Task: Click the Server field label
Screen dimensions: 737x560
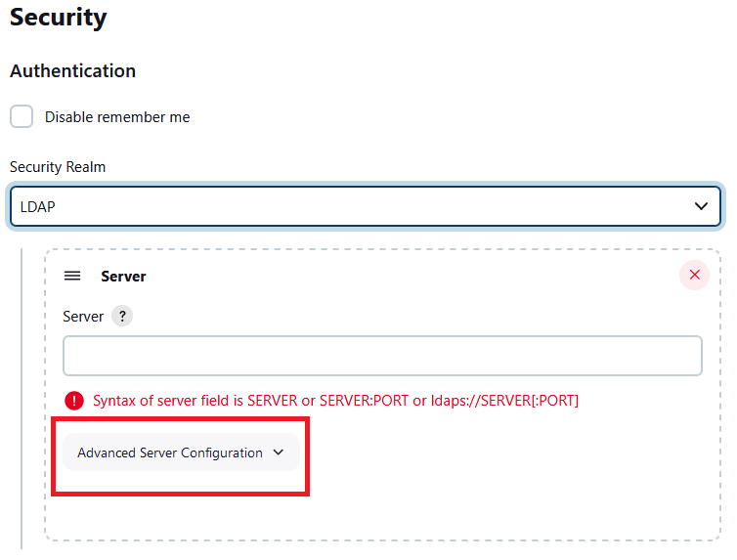Action: click(83, 317)
